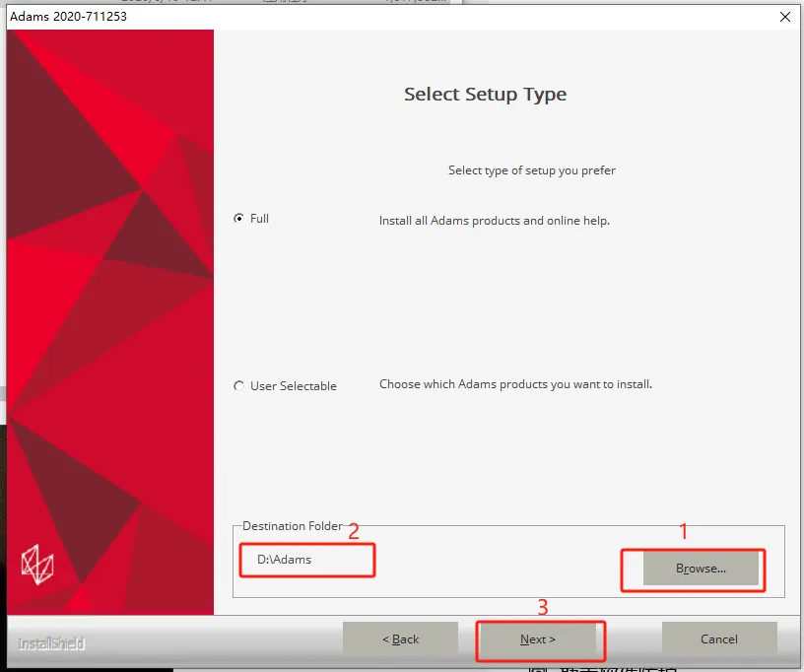The image size is (804, 672).
Task: Click 'Select type of setup you prefer' text
Action: 532,170
